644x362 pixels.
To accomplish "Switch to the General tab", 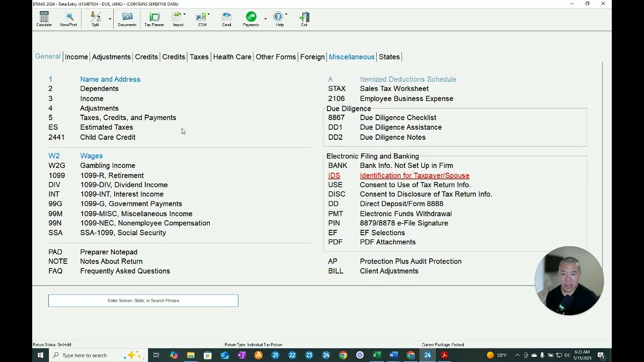I will [48, 56].
